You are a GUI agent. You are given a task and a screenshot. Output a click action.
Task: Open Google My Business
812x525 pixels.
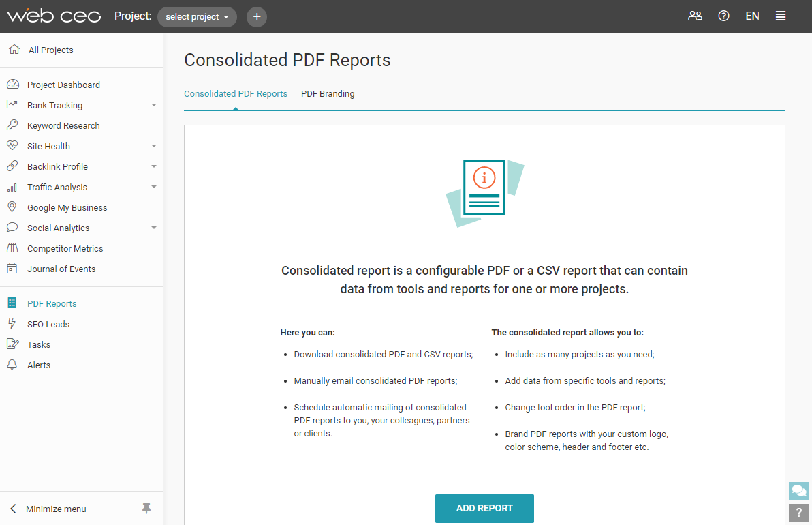pos(67,208)
